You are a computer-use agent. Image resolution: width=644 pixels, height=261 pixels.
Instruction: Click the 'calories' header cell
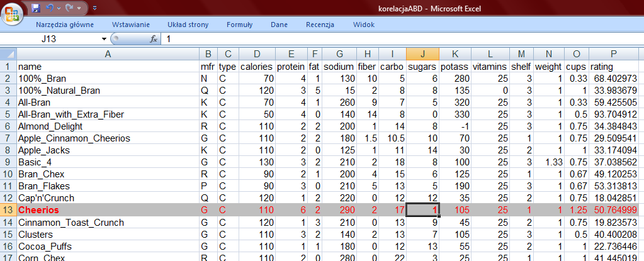click(257, 67)
